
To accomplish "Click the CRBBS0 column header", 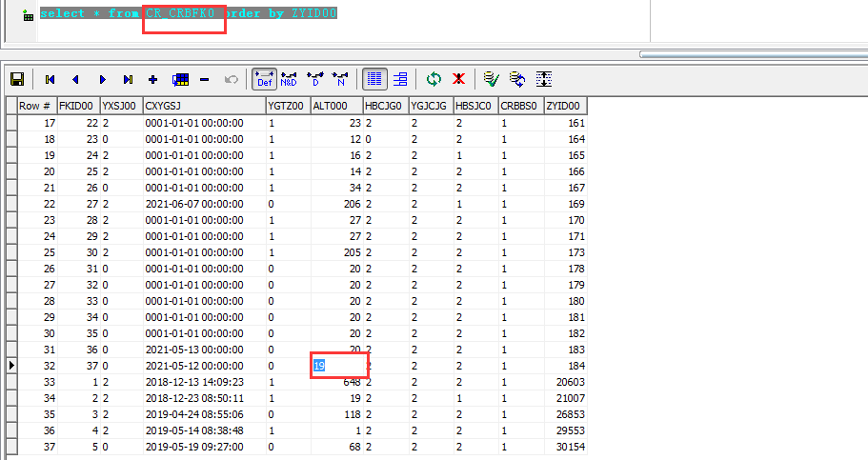I will tap(521, 106).
